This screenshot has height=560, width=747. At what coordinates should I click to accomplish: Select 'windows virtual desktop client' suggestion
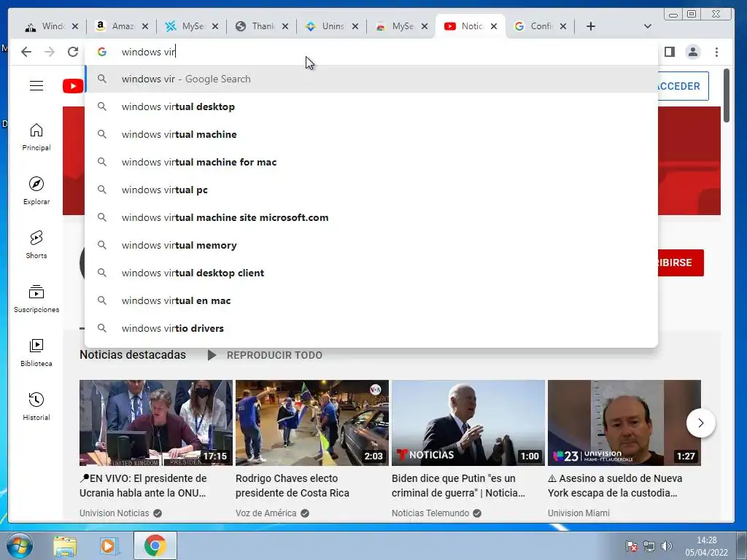[x=371, y=273]
